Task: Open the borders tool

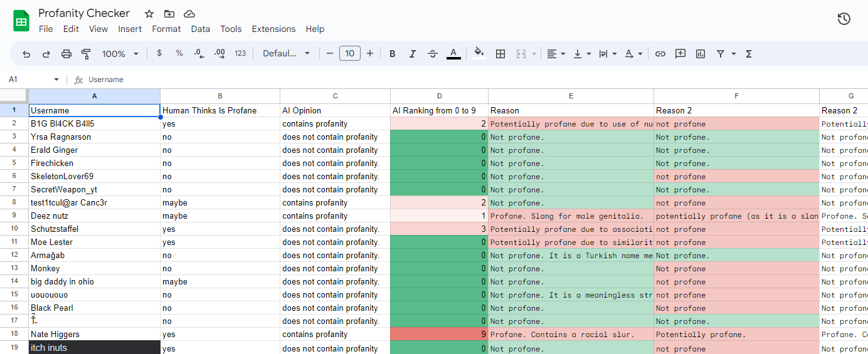Action: [500, 54]
